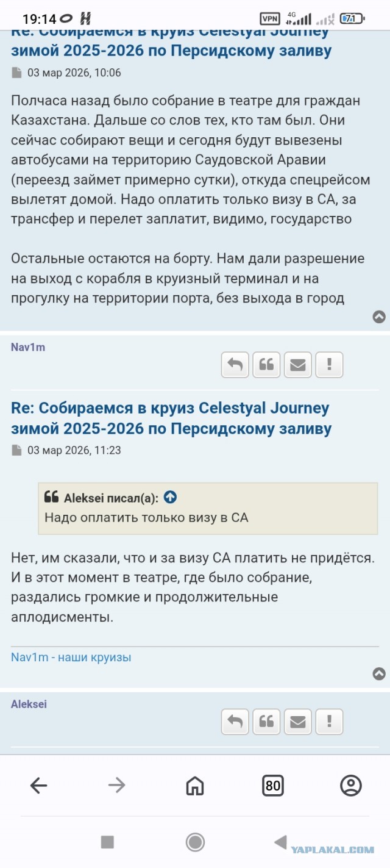Report Nav1m's post with exclamation icon
The image size is (390, 868).
point(329,365)
